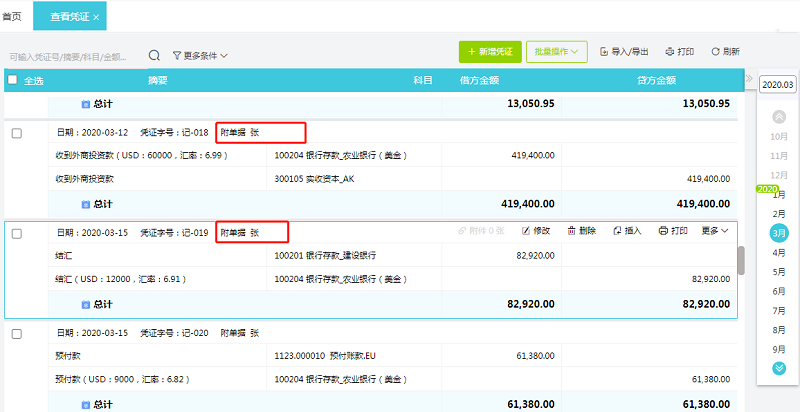Click the 删除 trash icon on voucher 记-019
The height and width of the screenshot is (412, 800).
[x=572, y=231]
